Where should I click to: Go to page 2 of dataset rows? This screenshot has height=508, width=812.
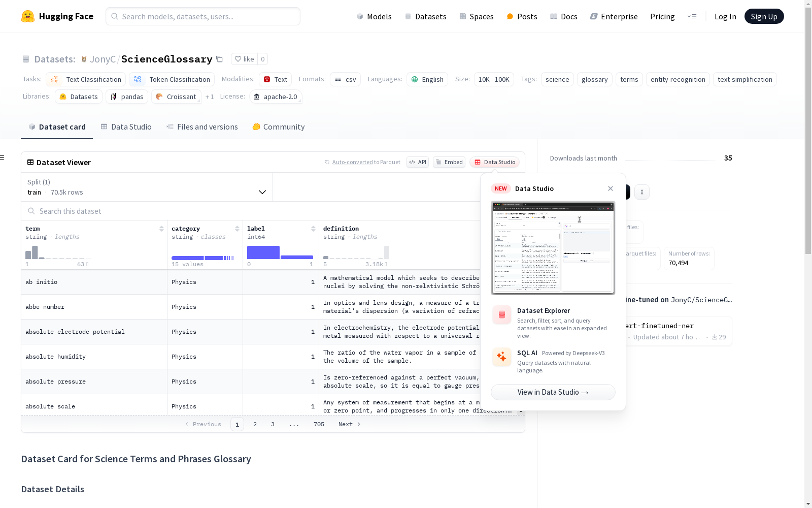pos(255,424)
